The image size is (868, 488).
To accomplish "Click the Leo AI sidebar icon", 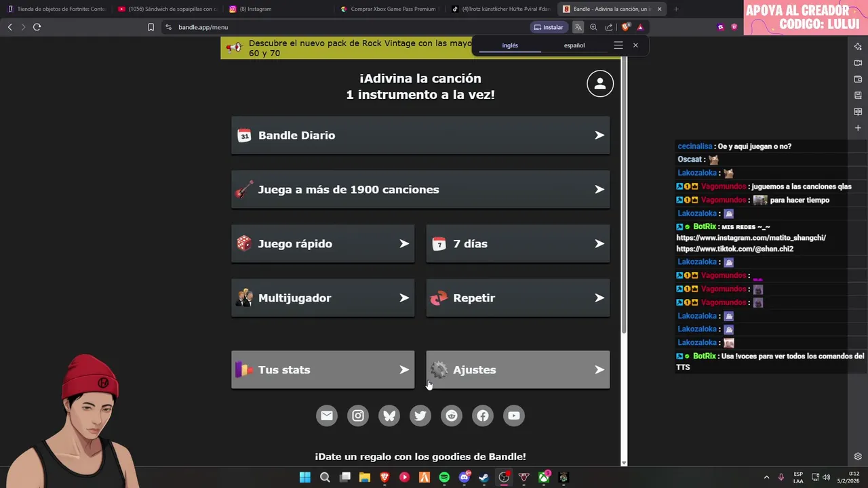I will click(858, 46).
